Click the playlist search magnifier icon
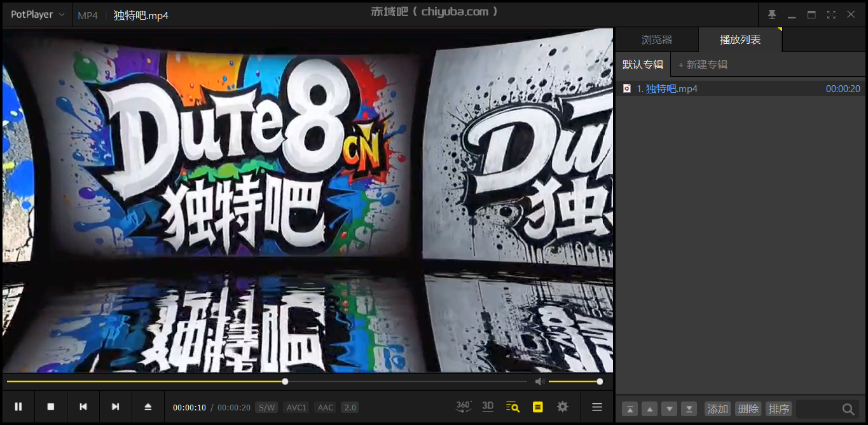The height and width of the screenshot is (425, 868). click(x=848, y=409)
